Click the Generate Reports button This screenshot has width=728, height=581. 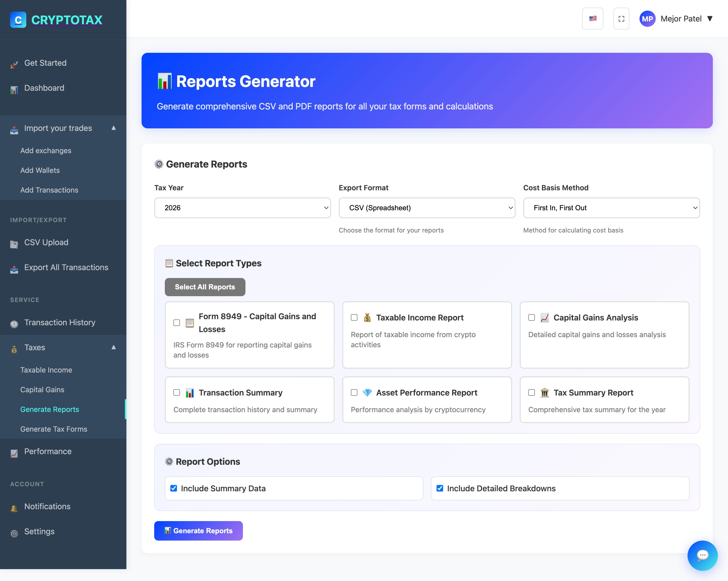coord(198,531)
